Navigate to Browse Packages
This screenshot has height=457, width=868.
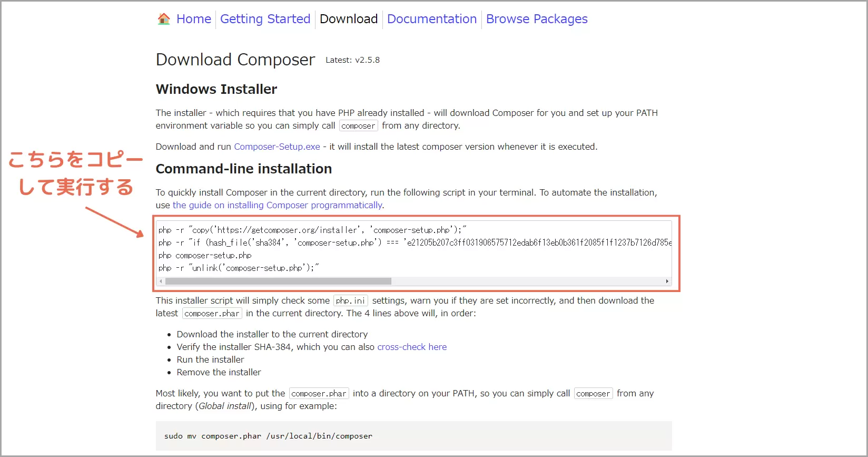(537, 19)
